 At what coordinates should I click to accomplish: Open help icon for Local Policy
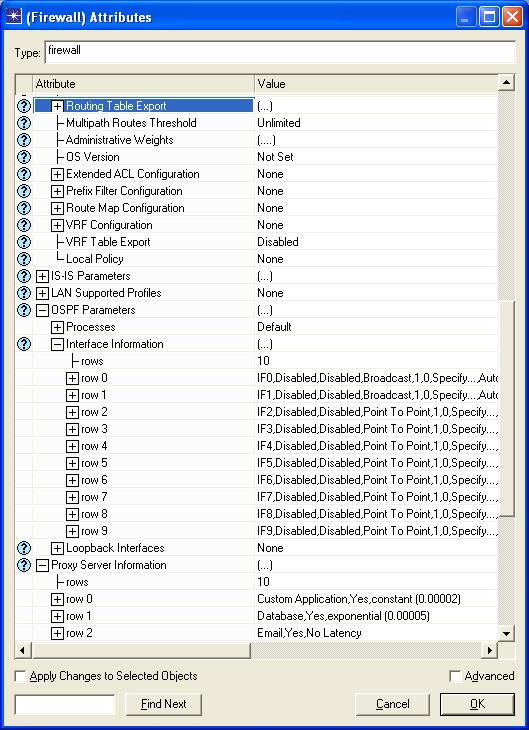coord(24,259)
